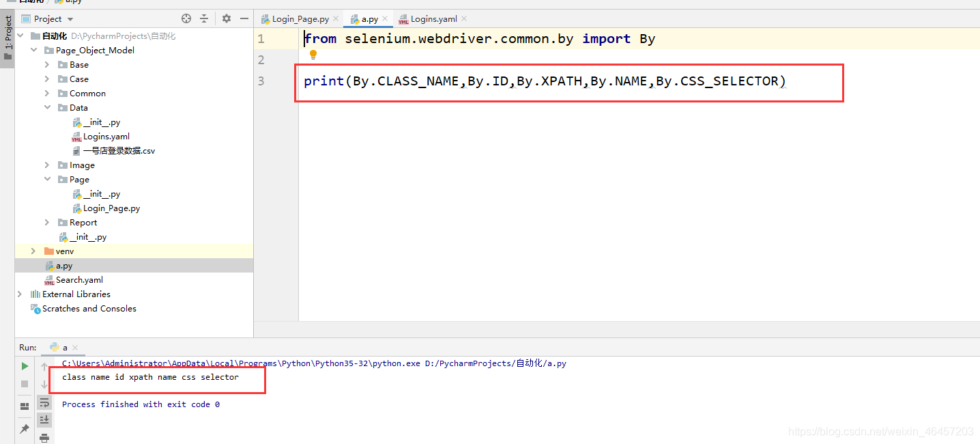
Task: Expand the Report folder arrow
Action: pyautogui.click(x=46, y=222)
